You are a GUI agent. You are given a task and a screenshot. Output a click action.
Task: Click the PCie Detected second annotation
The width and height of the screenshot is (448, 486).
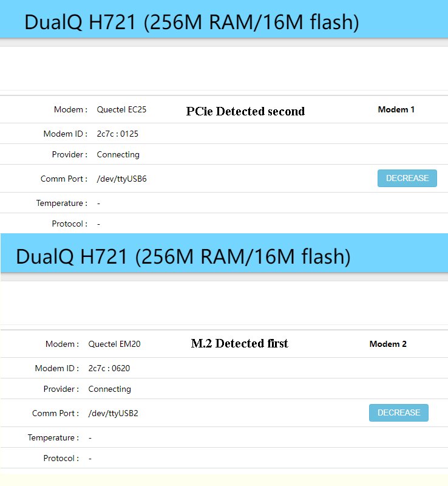(x=245, y=111)
